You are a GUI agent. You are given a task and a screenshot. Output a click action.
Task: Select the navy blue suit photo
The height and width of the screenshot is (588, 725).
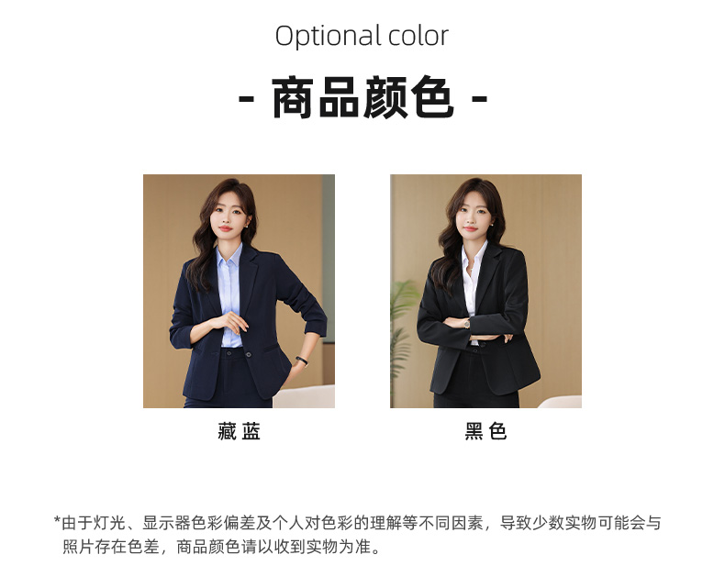[239, 291]
